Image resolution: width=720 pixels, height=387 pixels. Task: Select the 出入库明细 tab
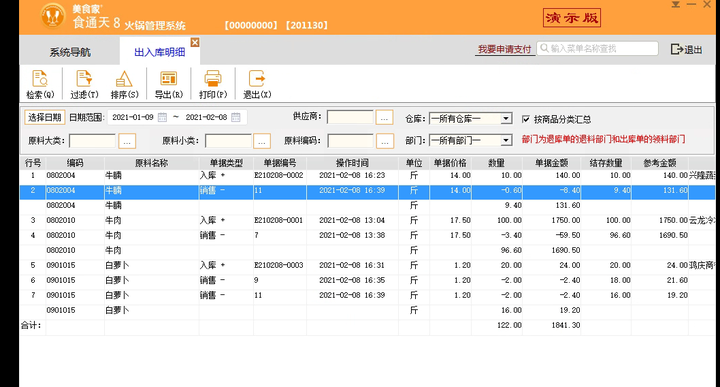[159, 52]
